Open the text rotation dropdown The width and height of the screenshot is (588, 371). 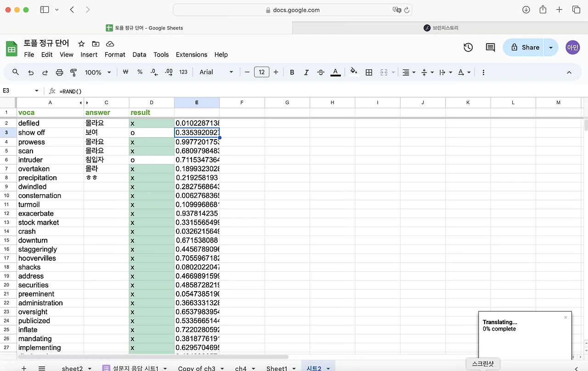point(464,72)
